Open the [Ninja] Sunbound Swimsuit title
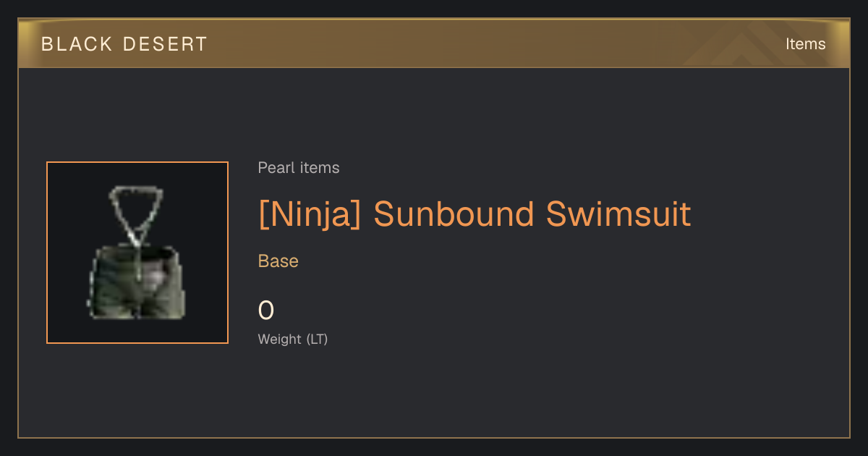 [475, 214]
